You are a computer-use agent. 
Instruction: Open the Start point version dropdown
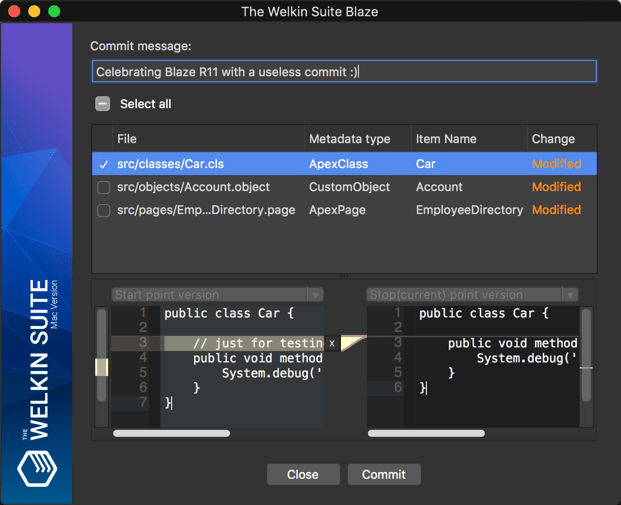pyautogui.click(x=217, y=295)
